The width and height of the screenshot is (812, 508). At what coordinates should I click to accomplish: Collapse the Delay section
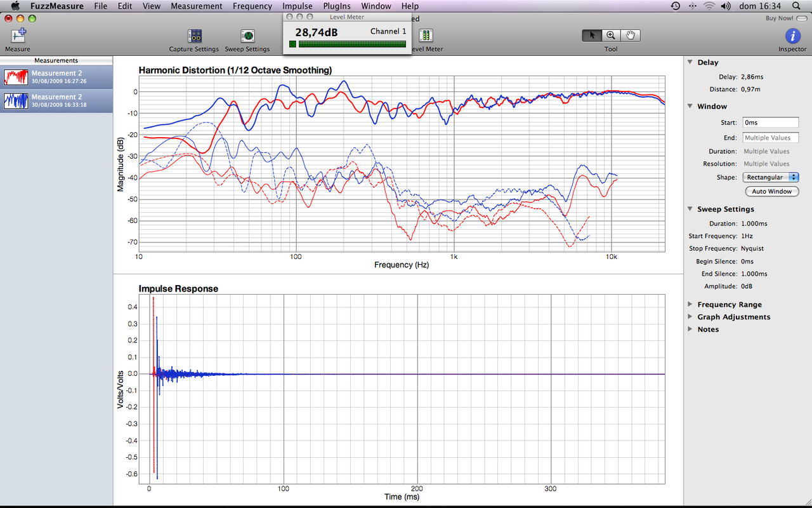point(690,62)
